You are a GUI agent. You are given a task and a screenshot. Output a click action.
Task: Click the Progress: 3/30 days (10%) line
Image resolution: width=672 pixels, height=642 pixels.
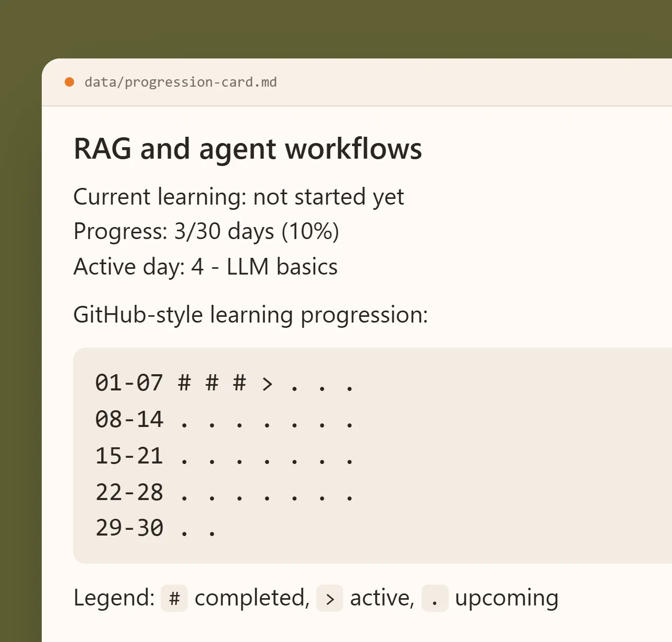(207, 232)
